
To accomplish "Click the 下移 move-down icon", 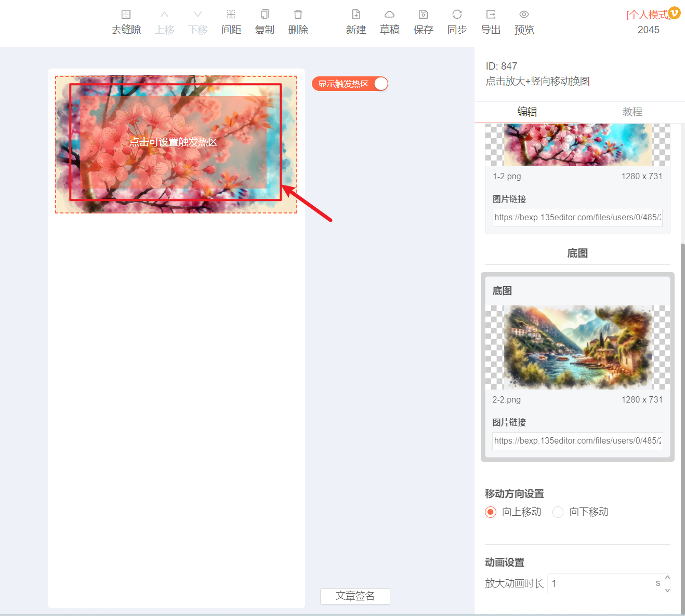I will click(x=197, y=15).
